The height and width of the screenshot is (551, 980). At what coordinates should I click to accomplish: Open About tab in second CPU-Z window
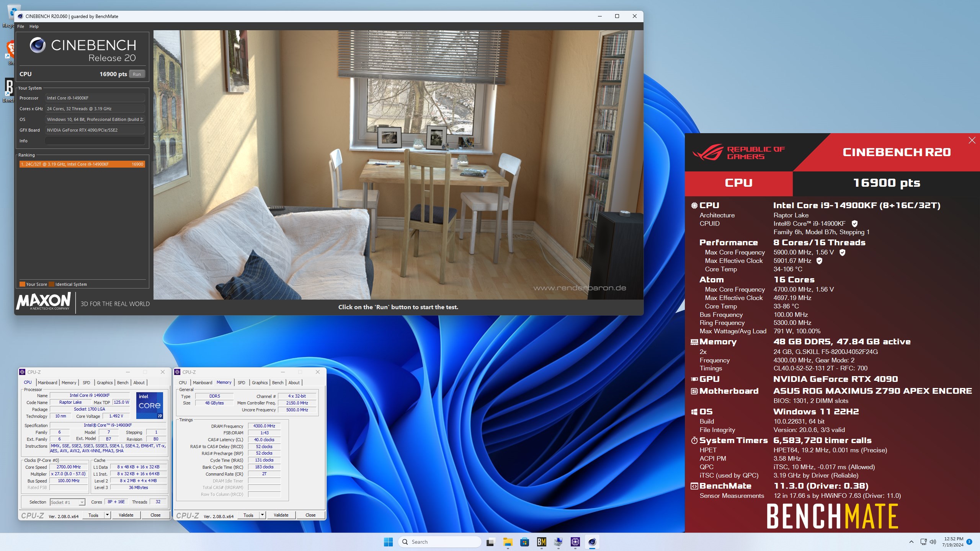point(294,383)
